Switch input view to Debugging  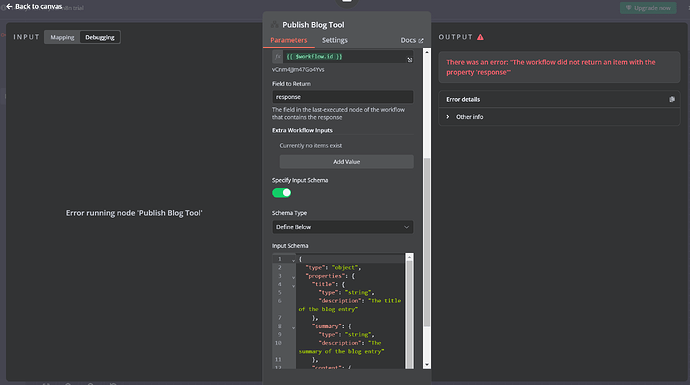pyautogui.click(x=100, y=37)
